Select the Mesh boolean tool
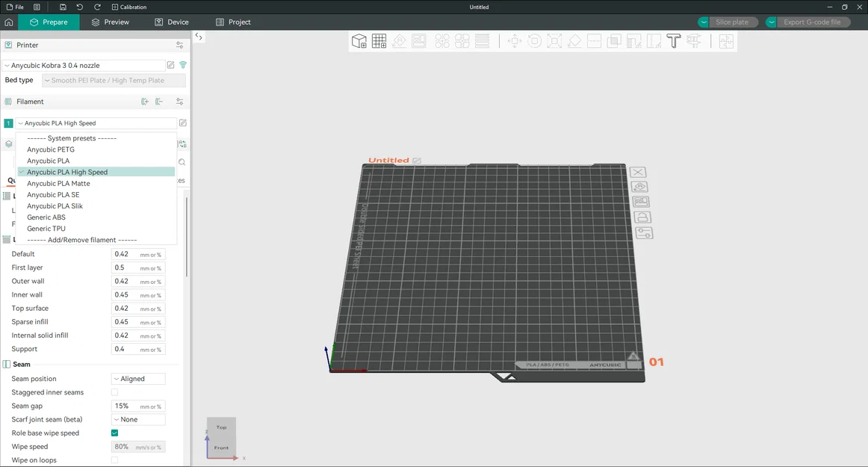This screenshot has width=868, height=467. 614,41
